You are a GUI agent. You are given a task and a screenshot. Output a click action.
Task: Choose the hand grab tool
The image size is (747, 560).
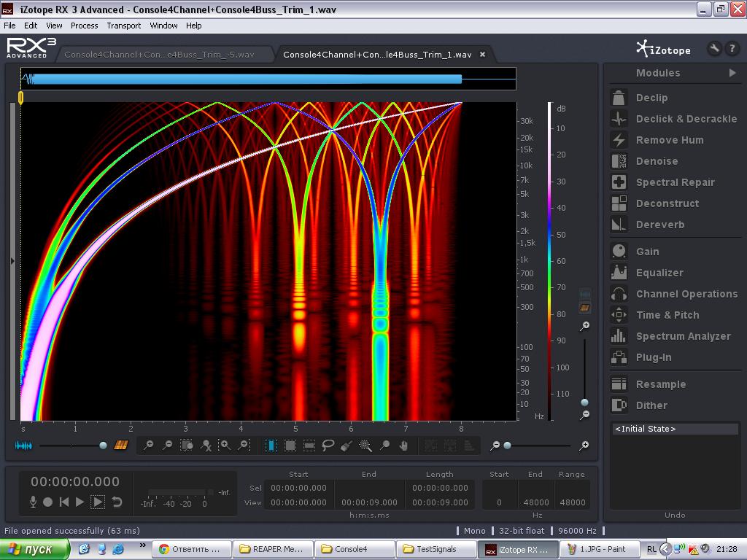click(403, 445)
